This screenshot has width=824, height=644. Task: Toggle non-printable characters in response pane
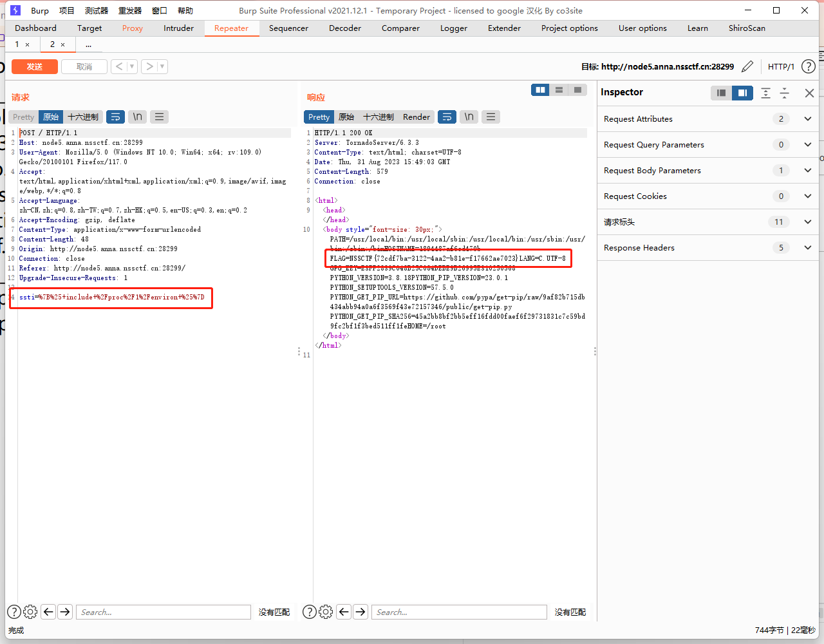469,117
